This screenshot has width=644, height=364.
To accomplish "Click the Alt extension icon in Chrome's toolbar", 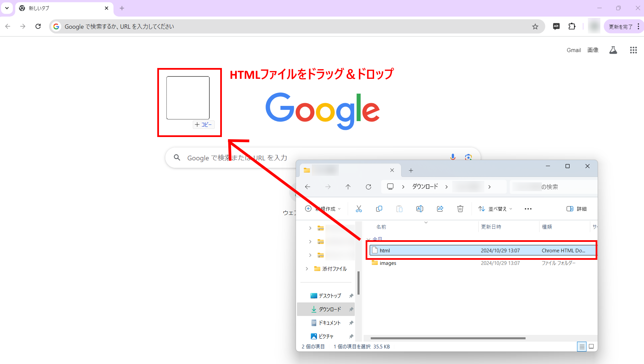I will coord(556,26).
